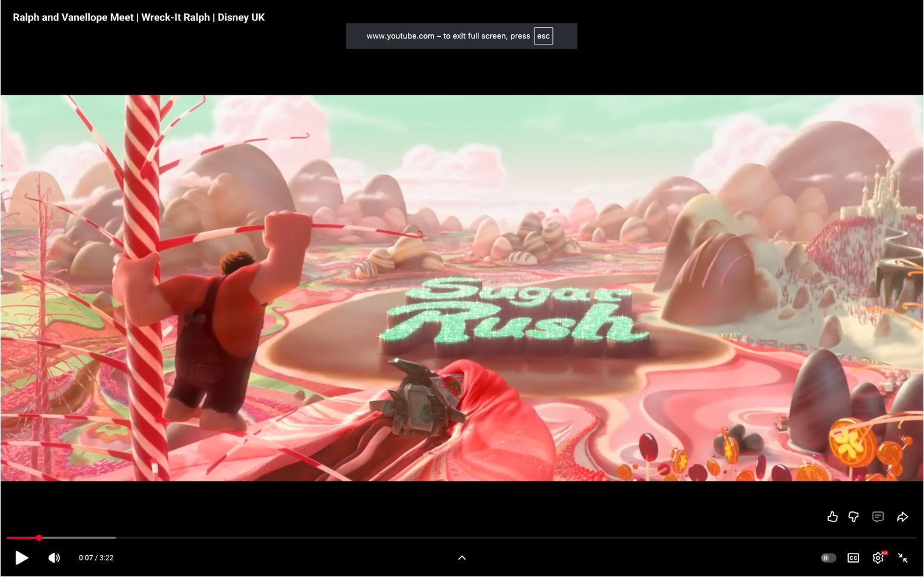Toggle closed captions (CC)

(x=854, y=558)
